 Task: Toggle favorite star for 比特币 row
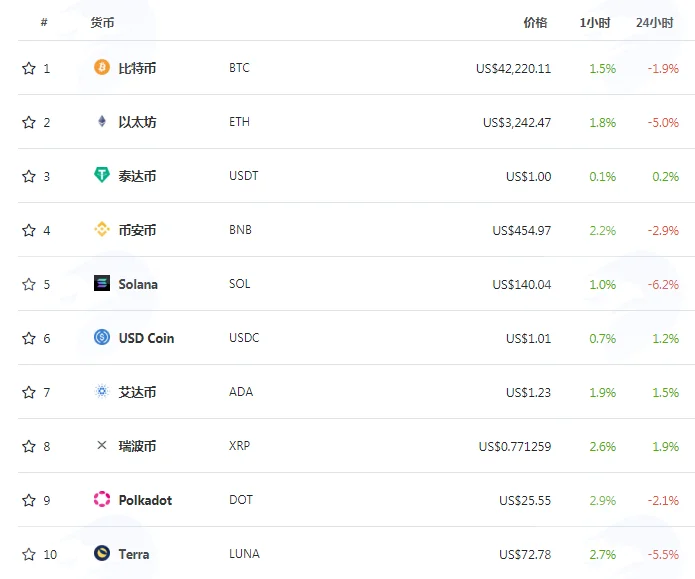coord(29,68)
